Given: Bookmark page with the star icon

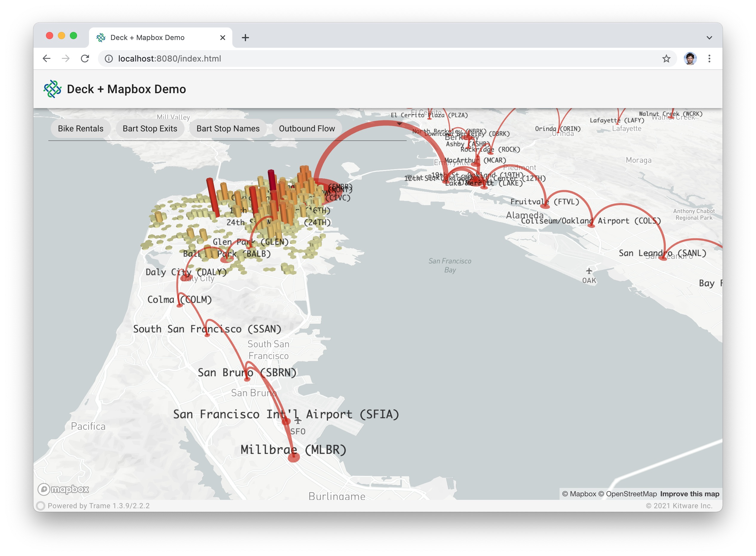Looking at the screenshot, I should point(666,59).
